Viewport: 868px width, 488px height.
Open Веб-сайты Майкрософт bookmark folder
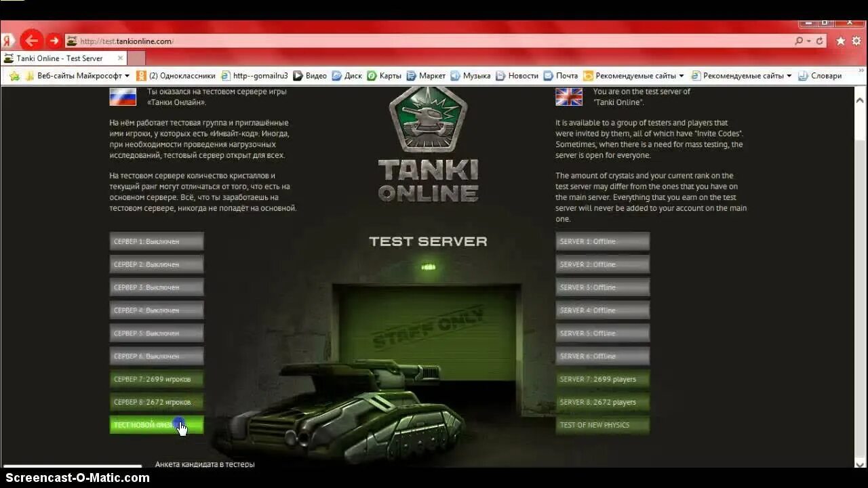click(77, 76)
